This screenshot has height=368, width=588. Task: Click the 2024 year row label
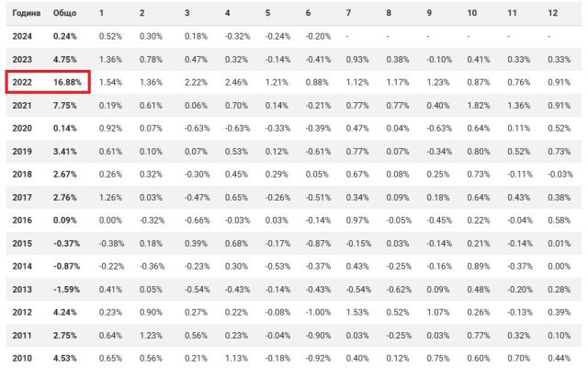point(23,36)
